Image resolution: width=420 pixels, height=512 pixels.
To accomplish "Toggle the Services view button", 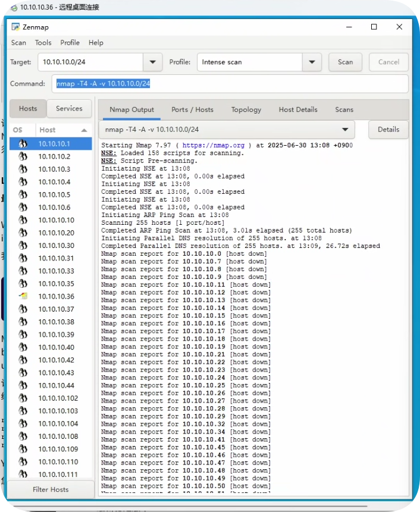I will [x=69, y=109].
